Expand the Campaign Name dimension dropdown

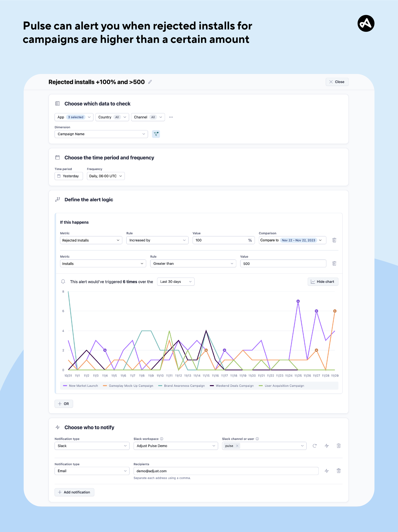[101, 134]
